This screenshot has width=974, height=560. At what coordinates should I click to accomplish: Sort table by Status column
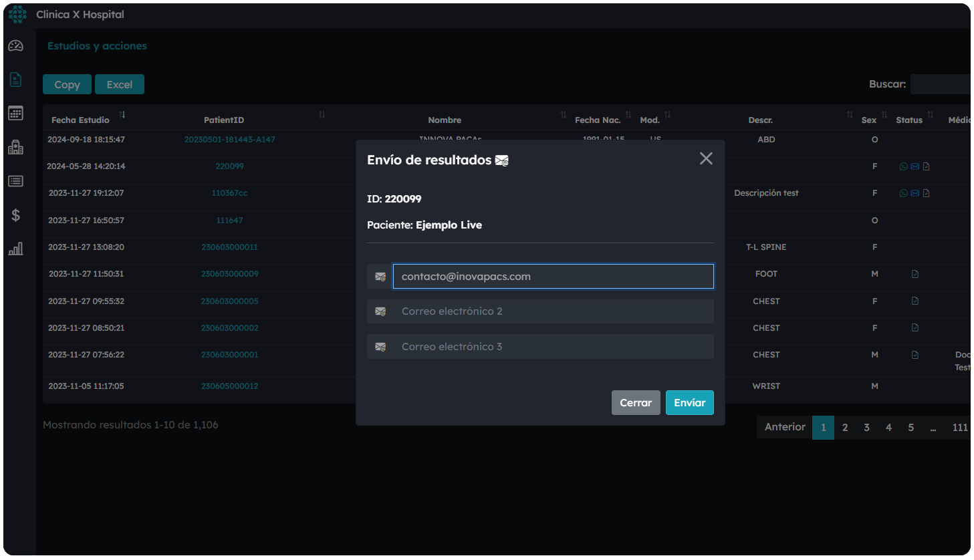(931, 115)
